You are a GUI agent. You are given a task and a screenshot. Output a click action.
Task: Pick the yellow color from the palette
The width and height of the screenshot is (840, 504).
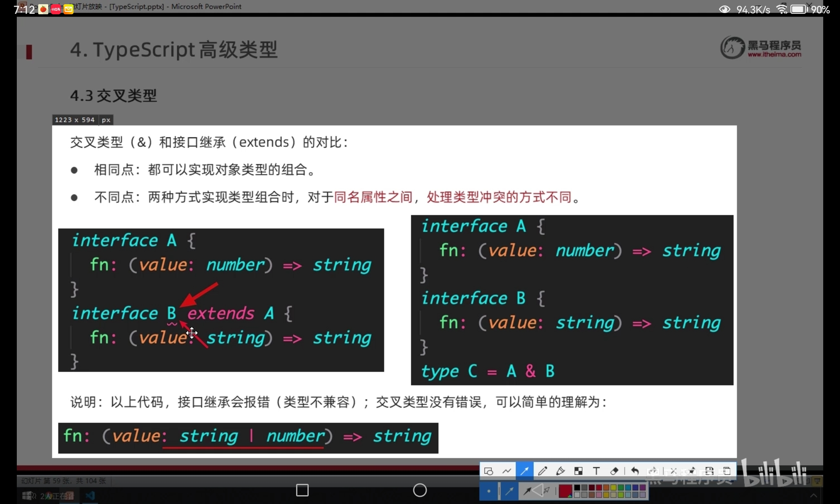(x=614, y=488)
